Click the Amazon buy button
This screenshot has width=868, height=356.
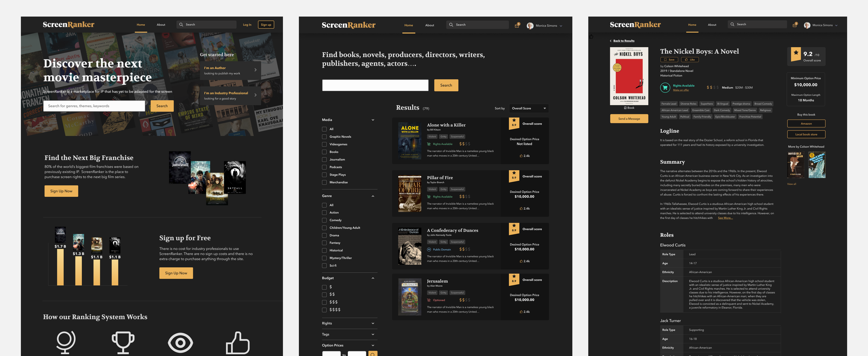coord(806,123)
